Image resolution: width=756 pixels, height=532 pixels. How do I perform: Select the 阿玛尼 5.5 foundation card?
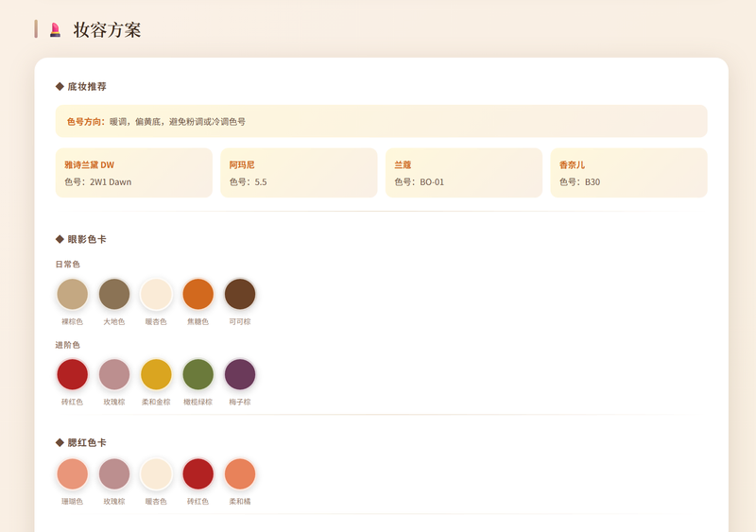(299, 173)
